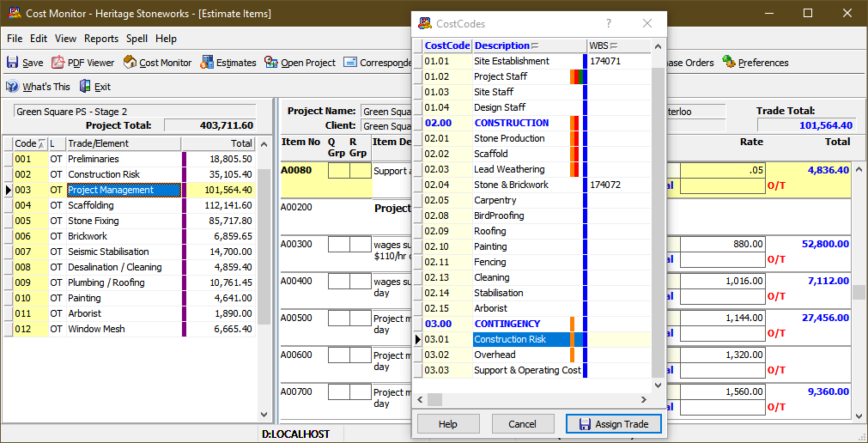Click the purple marker beside Painting trade
The image size is (868, 443).
point(185,298)
